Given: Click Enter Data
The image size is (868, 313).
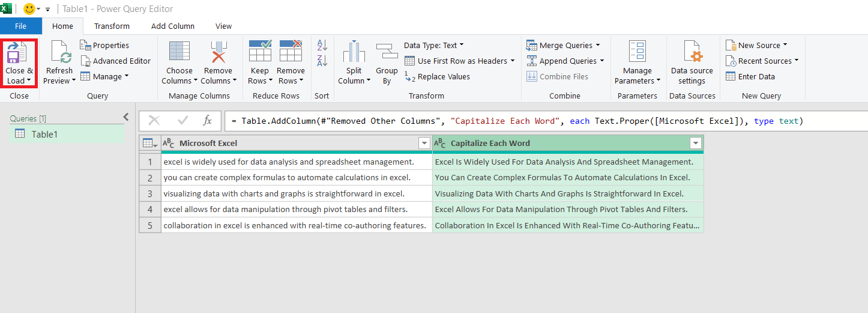Looking at the screenshot, I should (750, 76).
